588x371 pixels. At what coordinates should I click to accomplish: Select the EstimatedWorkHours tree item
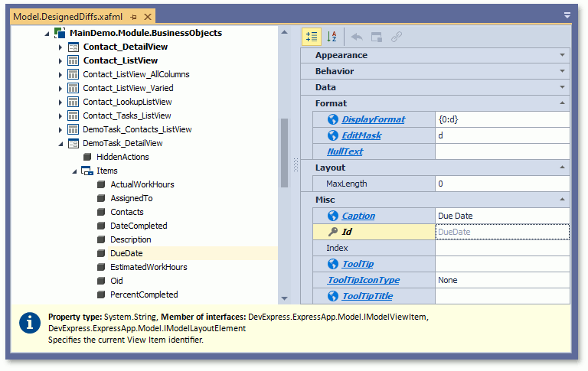(x=149, y=267)
